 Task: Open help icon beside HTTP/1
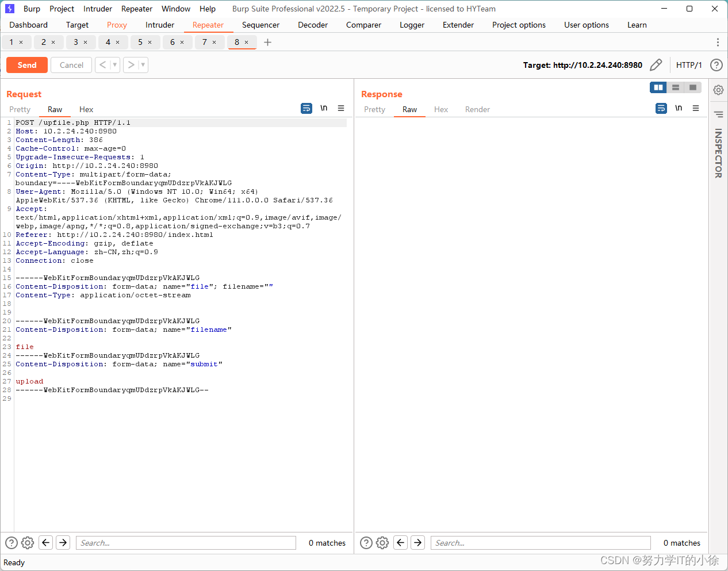click(x=716, y=65)
